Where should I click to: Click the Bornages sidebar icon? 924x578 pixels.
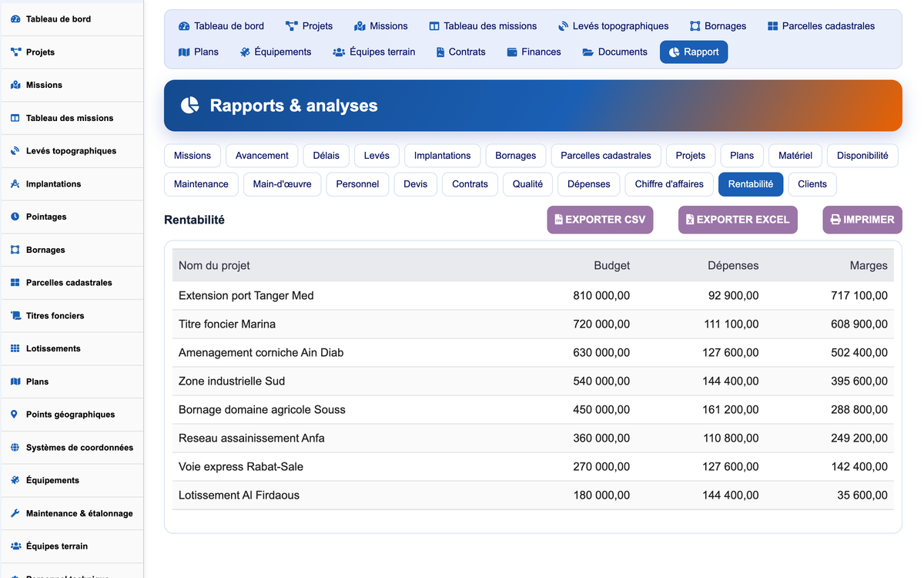15,250
